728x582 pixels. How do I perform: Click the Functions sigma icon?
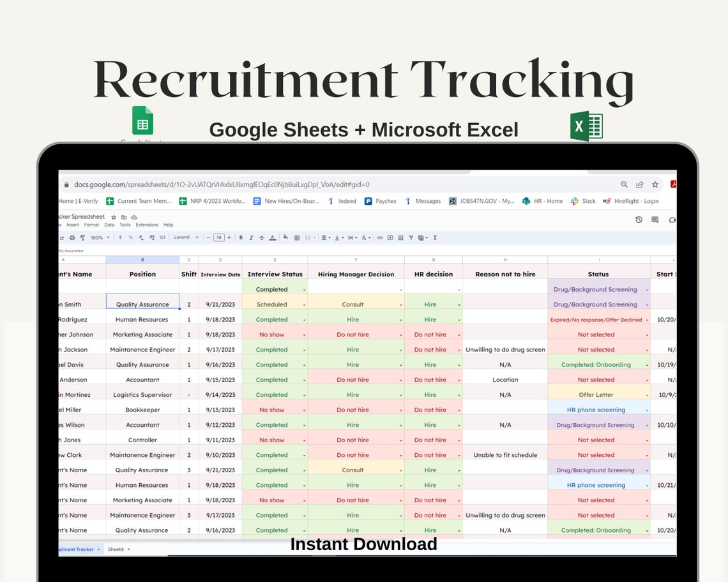pos(434,237)
